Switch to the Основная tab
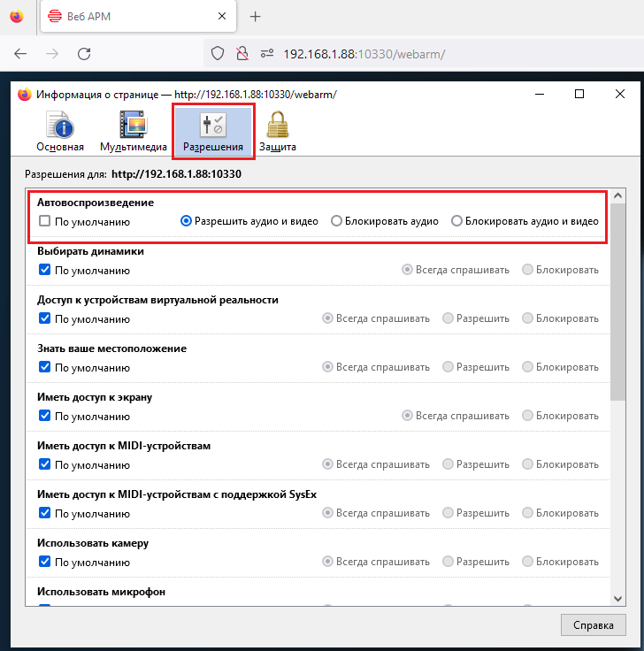The width and height of the screenshot is (644, 651). [x=60, y=131]
